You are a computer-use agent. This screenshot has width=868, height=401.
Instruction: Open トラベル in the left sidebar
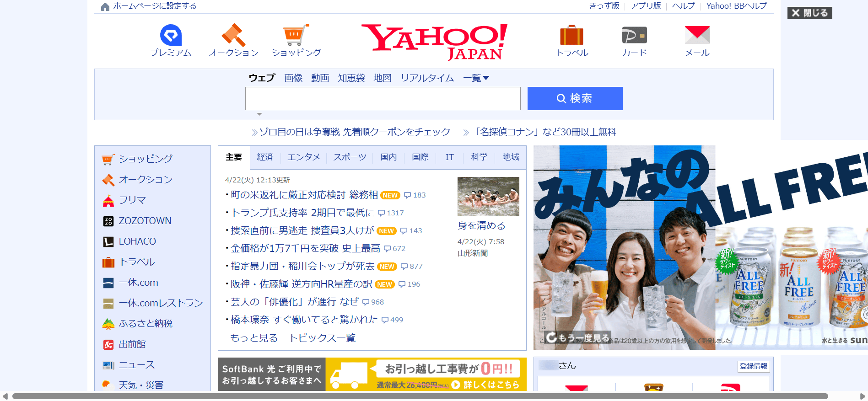tap(137, 262)
